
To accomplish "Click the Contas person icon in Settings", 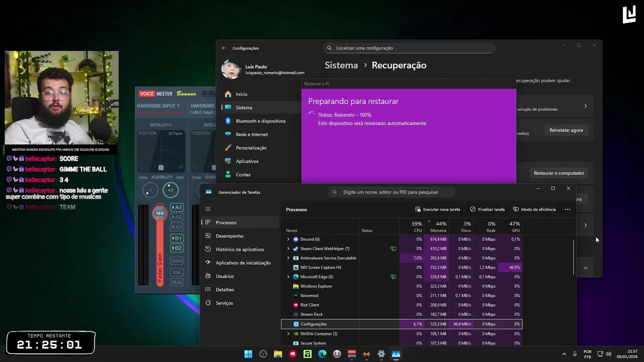I will coord(228,174).
